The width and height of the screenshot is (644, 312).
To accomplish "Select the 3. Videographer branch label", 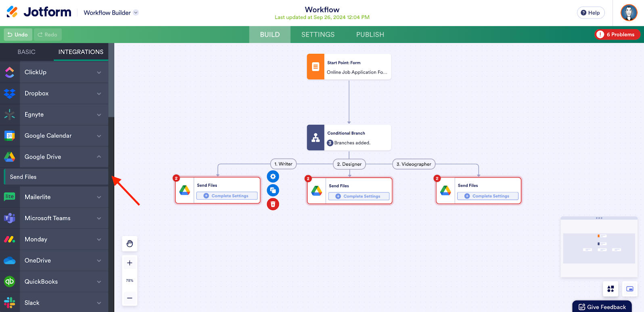I will pos(414,164).
